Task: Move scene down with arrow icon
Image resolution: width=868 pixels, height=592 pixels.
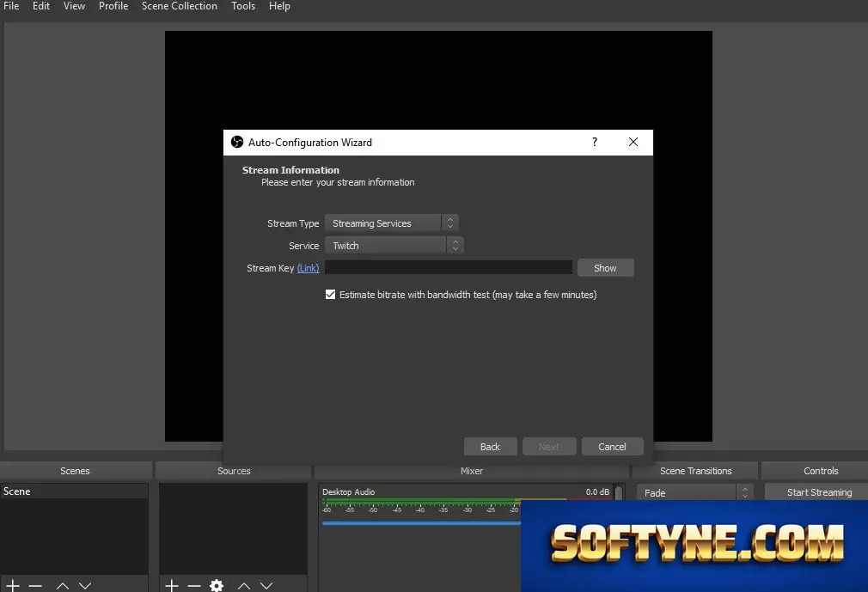Action: coord(85,585)
